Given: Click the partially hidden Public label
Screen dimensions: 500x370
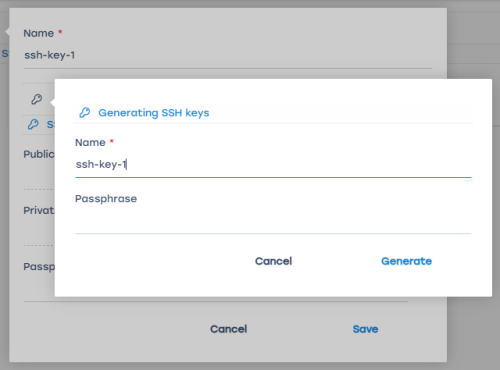Looking at the screenshot, I should click(x=39, y=154).
